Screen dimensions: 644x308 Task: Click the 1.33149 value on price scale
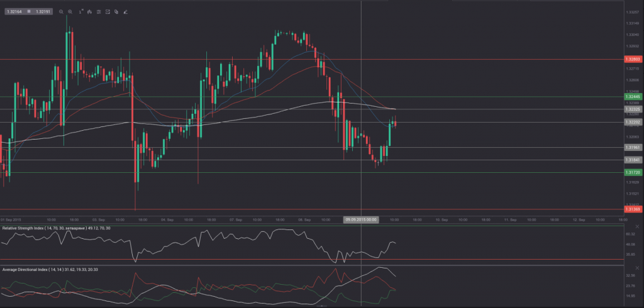pos(631,23)
